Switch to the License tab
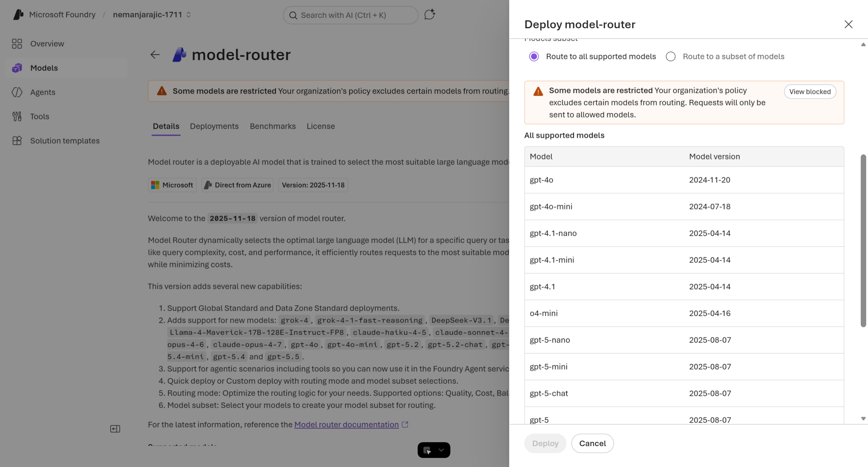This screenshot has height=467, width=868. pyautogui.click(x=321, y=126)
